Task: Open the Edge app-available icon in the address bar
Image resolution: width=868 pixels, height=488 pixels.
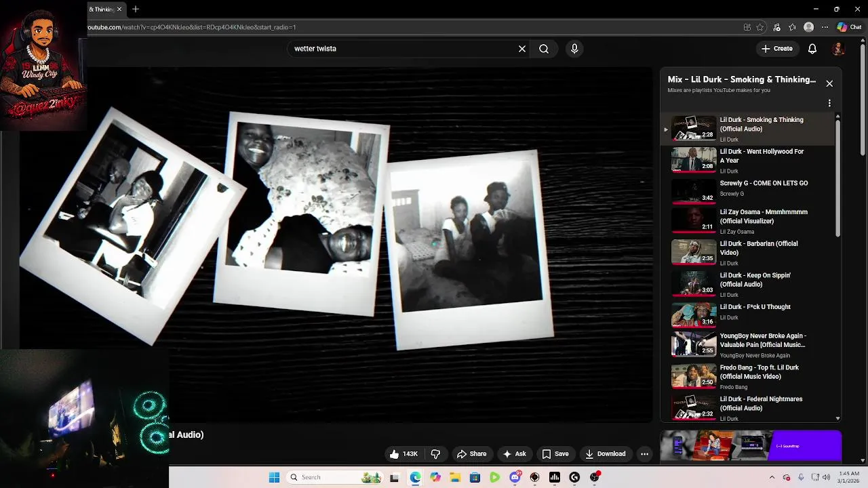Action: [x=747, y=27]
